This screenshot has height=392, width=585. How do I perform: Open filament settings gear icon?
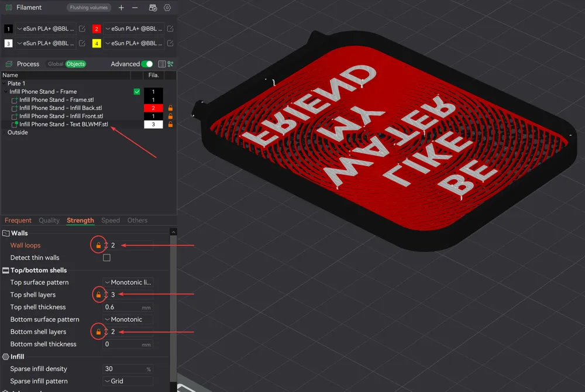click(168, 8)
